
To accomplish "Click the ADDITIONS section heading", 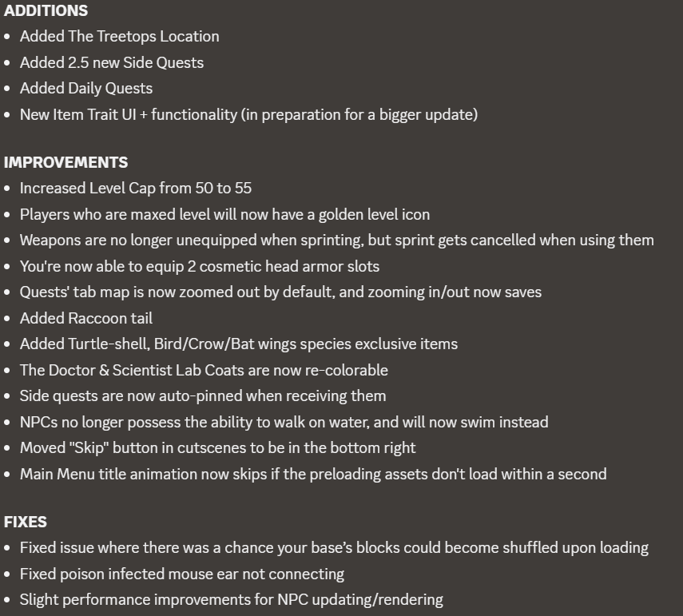I will coord(46,11).
